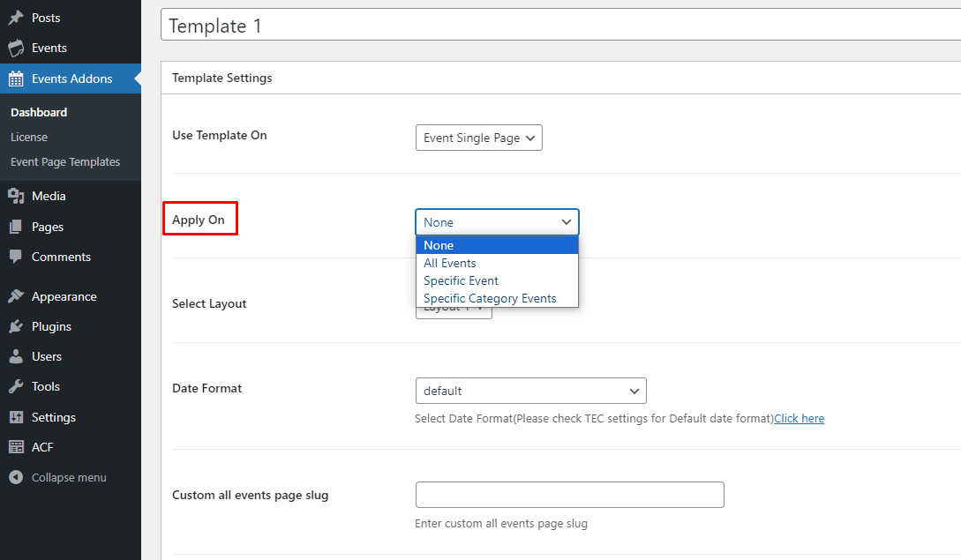This screenshot has width=961, height=560.
Task: Focus the custom all events slug field
Action: tap(569, 495)
